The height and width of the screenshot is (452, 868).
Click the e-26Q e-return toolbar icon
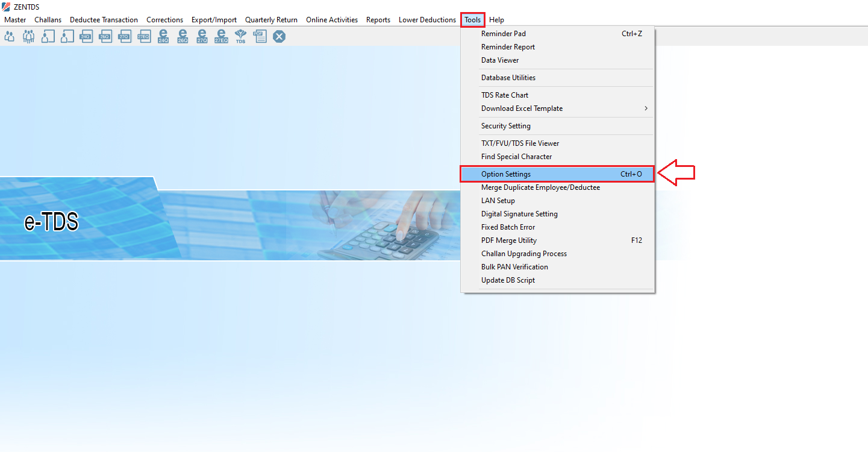point(183,37)
